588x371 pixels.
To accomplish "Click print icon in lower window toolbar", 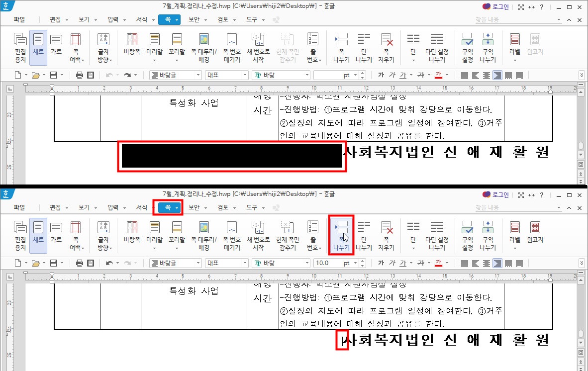I will [x=80, y=263].
